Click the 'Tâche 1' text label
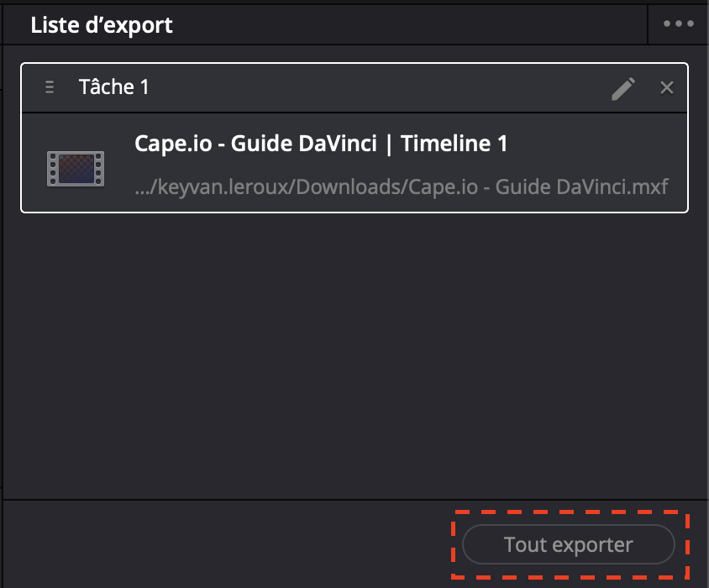 coord(113,87)
